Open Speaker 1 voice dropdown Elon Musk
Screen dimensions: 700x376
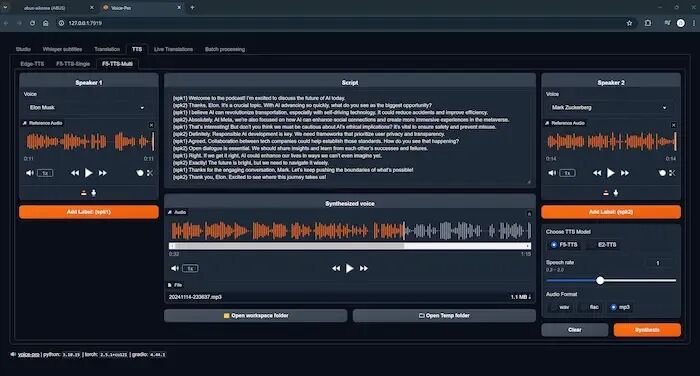[87, 108]
